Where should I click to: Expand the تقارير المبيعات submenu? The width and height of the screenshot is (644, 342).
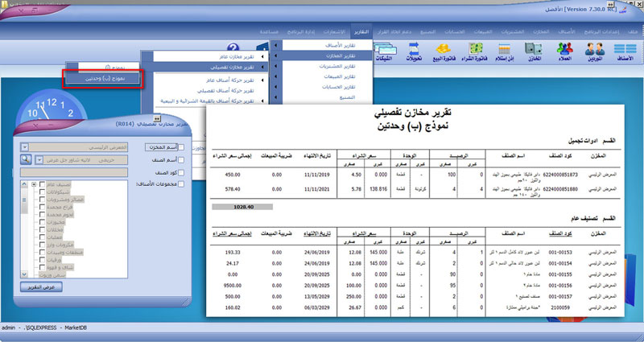pos(275,76)
